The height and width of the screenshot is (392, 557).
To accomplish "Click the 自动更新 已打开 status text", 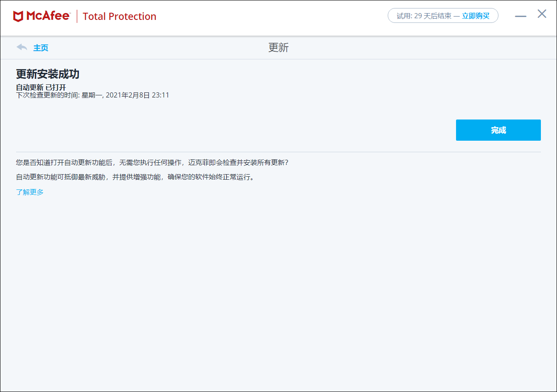I will [41, 87].
